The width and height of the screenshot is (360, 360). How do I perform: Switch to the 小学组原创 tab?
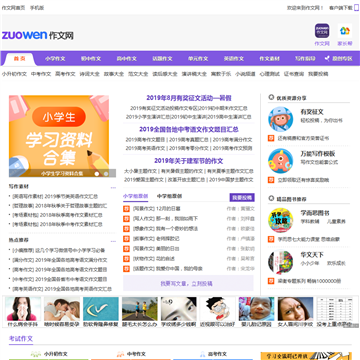pos(136,196)
